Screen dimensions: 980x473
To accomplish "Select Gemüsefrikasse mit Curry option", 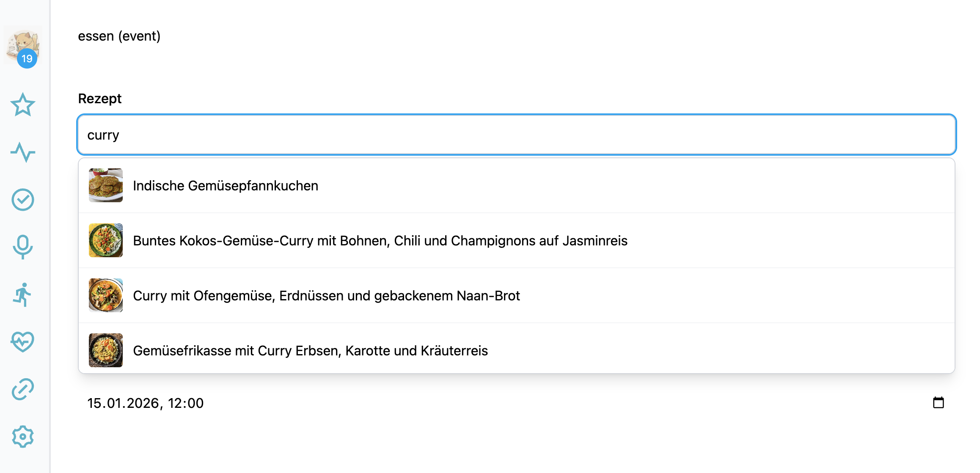I will click(x=310, y=351).
